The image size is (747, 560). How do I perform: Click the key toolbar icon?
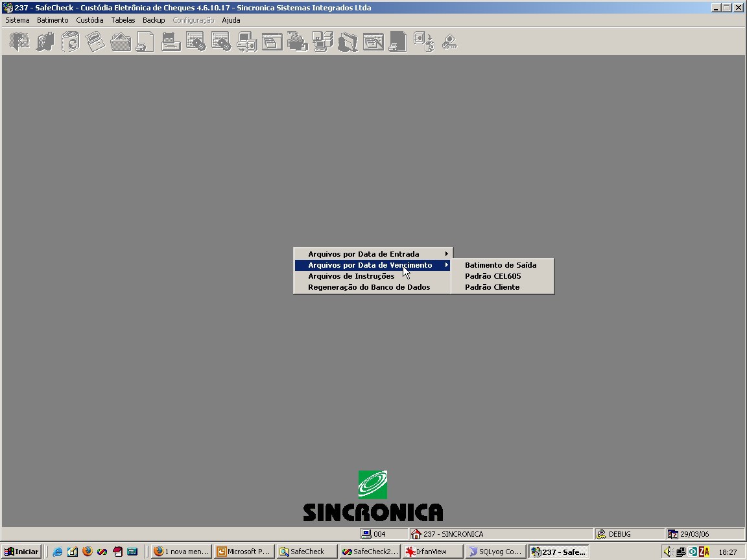tap(449, 41)
